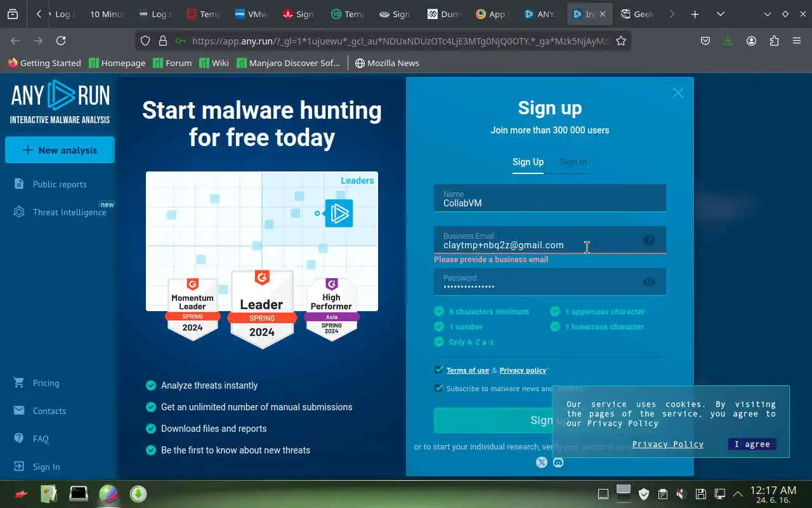Switch to the Geek tab
The image size is (812, 508).
tap(638, 14)
